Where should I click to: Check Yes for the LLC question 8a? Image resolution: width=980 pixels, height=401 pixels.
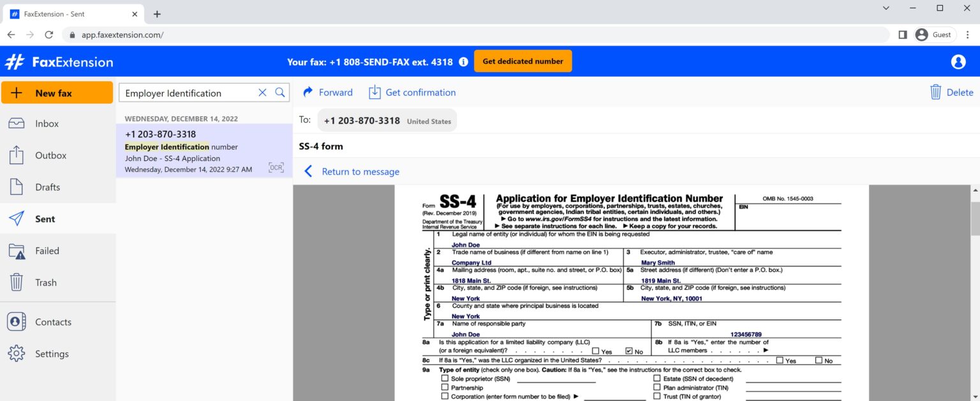coord(597,351)
